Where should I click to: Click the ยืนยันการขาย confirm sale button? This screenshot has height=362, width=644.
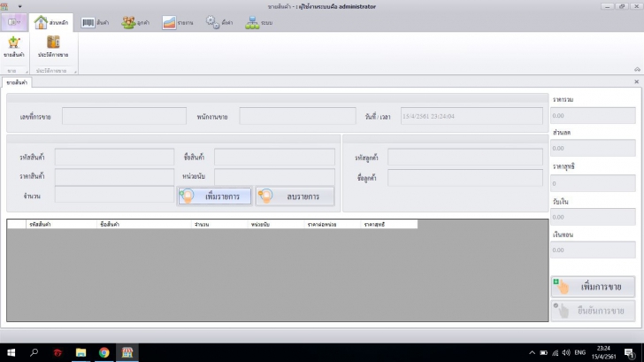pyautogui.click(x=593, y=311)
